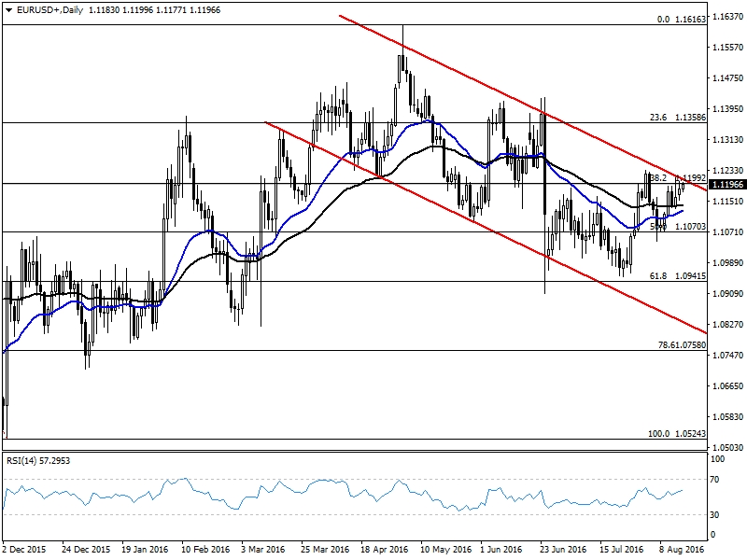Screen dimensions: 747x560
Task: Click the date label 25 Mar 2016
Action: pos(325,549)
